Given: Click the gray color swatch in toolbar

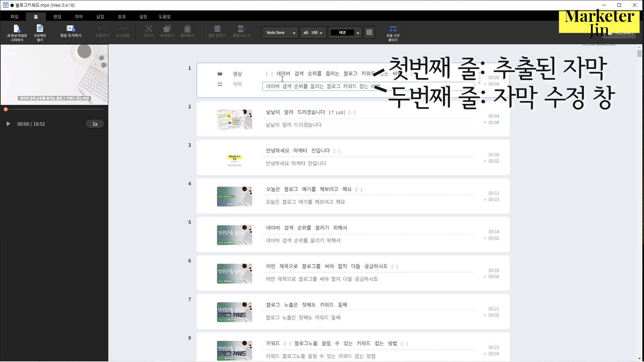Looking at the screenshot, I should [x=369, y=33].
